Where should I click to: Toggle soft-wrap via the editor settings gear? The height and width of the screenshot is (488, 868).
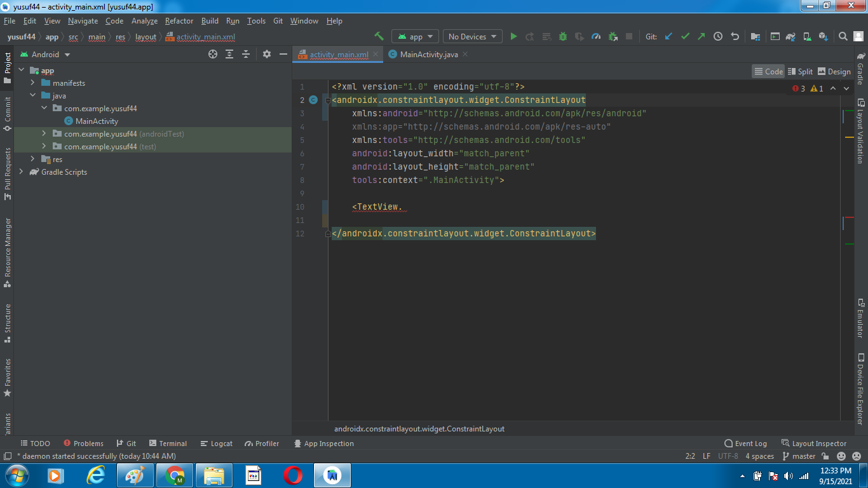pos(266,54)
